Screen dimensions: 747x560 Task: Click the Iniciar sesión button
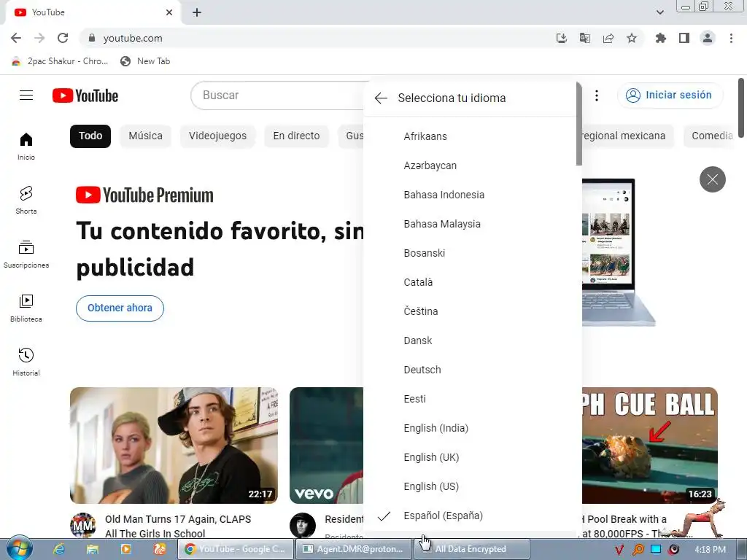click(x=670, y=96)
